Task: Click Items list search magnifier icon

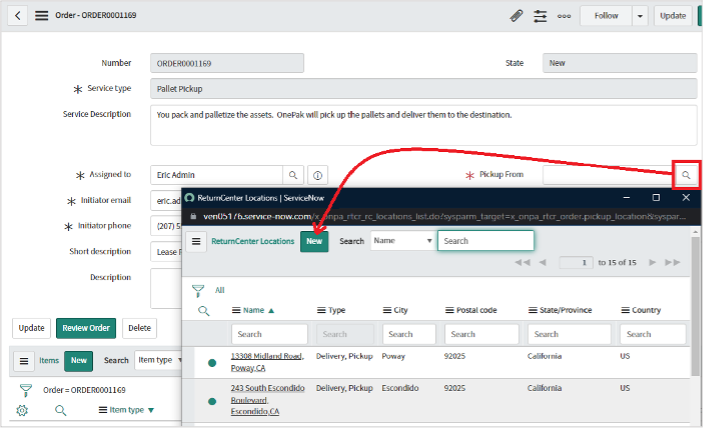Action: 61,410
